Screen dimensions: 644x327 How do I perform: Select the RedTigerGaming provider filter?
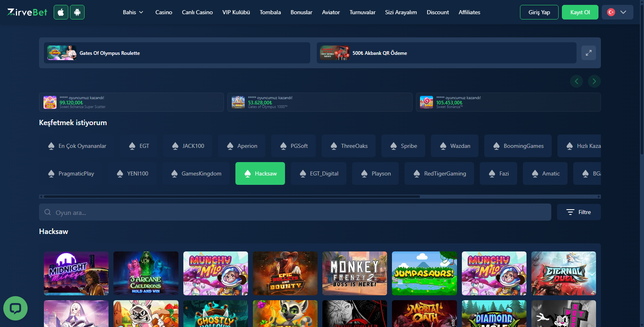click(439, 173)
